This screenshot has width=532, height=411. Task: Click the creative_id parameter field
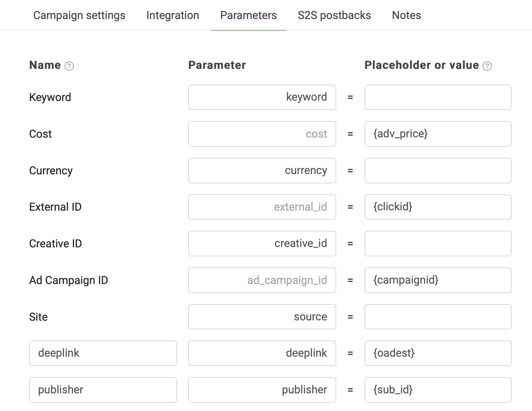[x=262, y=244]
